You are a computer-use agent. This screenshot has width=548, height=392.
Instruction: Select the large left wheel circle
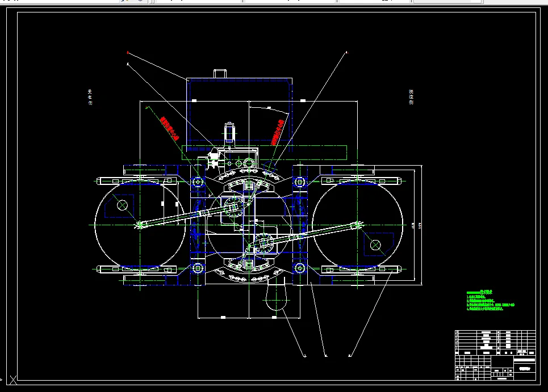(x=140, y=225)
